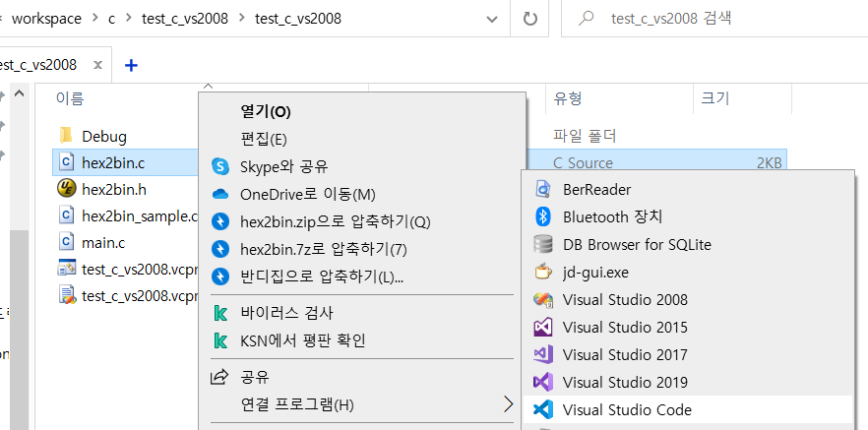Click the Skype icon in context menu
The image size is (868, 430).
click(220, 166)
